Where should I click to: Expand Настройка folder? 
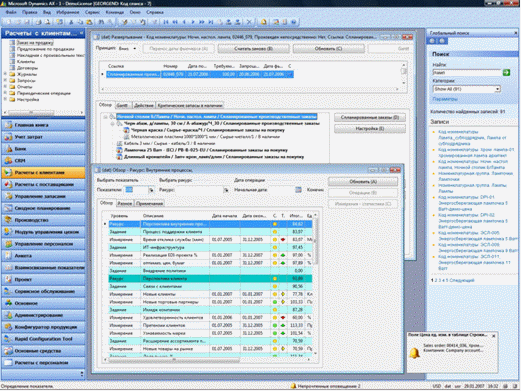pyautogui.click(x=5, y=100)
